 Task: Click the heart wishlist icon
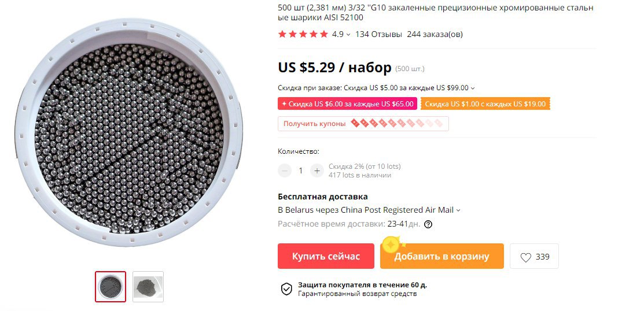click(x=526, y=257)
